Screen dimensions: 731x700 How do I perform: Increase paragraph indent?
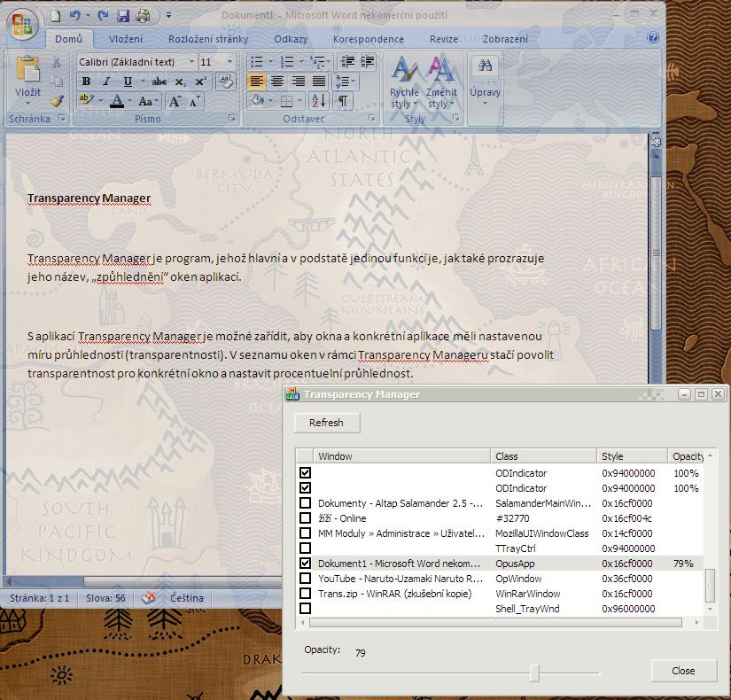click(368, 61)
